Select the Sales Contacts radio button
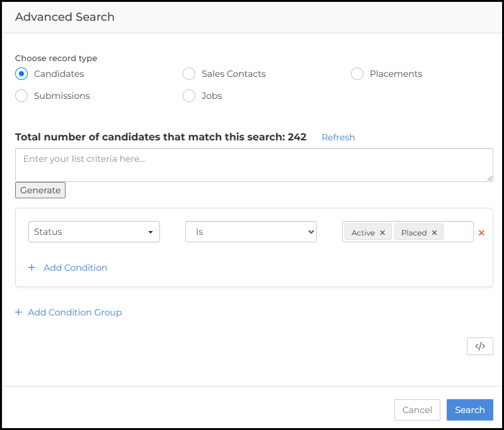The width and height of the screenshot is (504, 430). (x=189, y=74)
